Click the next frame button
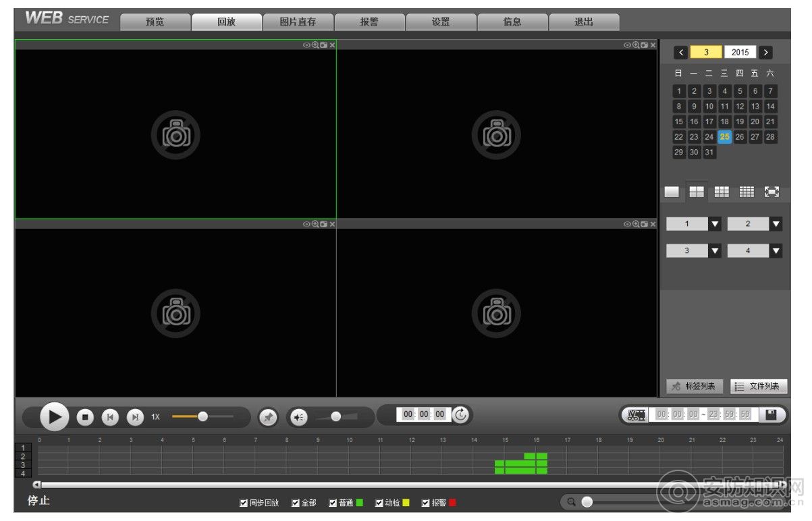 (135, 417)
